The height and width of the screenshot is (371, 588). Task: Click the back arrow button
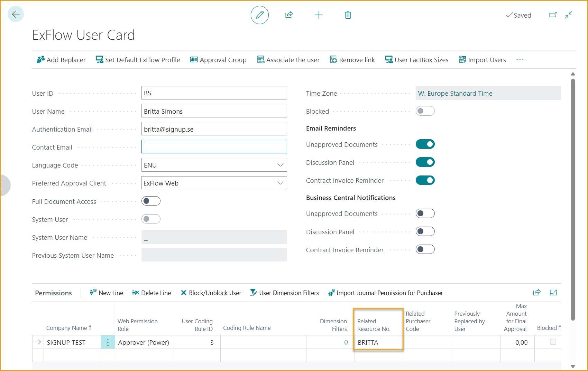16,14
